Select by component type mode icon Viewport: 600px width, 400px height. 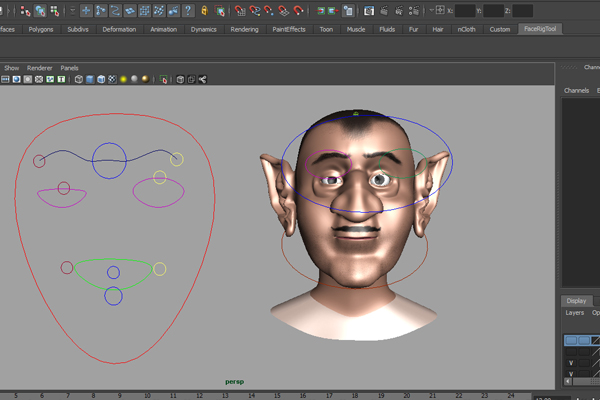[54, 11]
